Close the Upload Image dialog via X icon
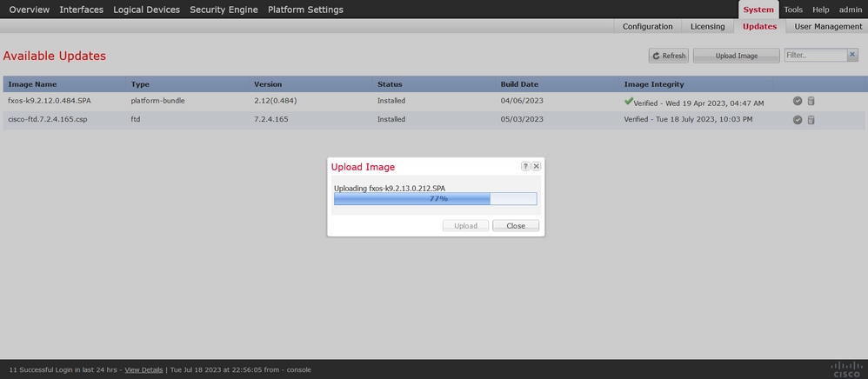This screenshot has height=379, width=868. (536, 166)
